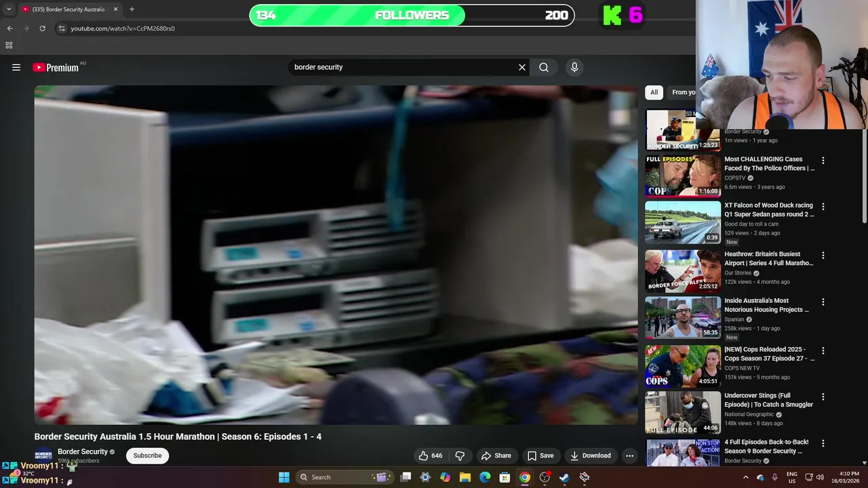Open options for 'Inside Australia's Most Notorious' video
The width and height of the screenshot is (868, 488).
823,302
